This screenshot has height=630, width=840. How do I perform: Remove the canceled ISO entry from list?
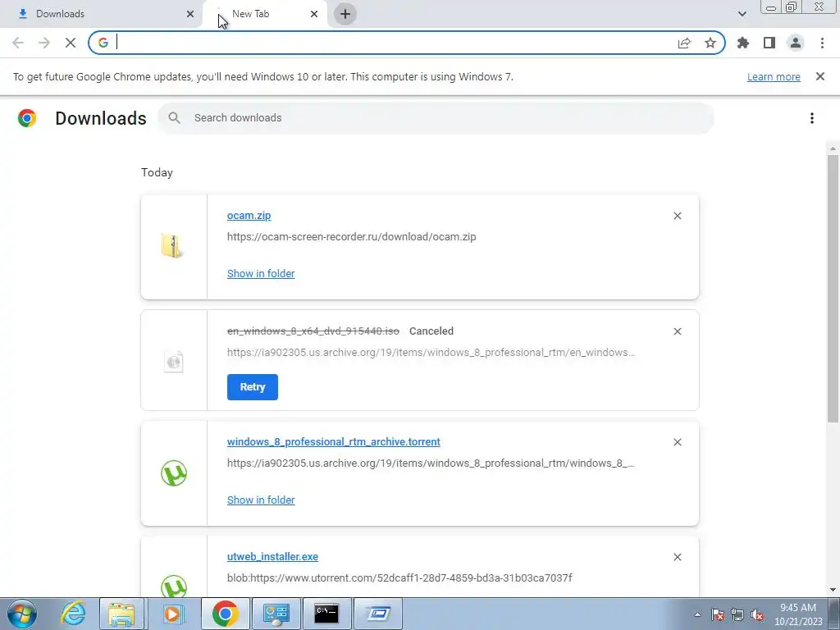[x=677, y=331]
